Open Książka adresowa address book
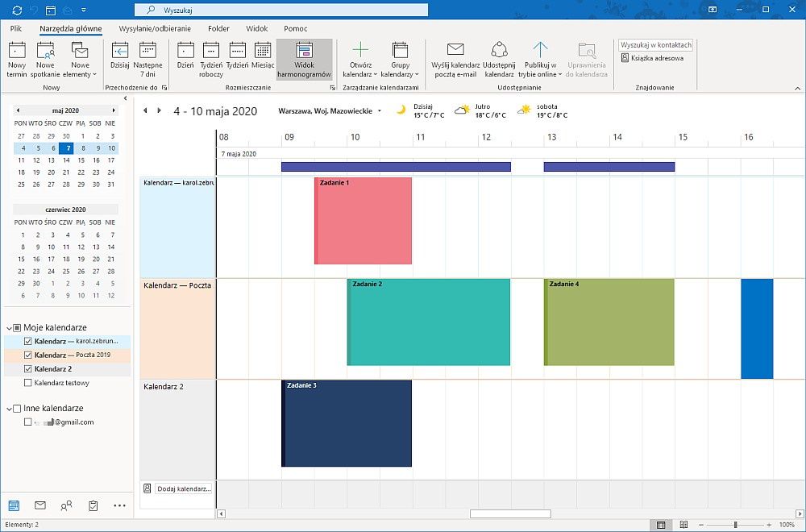 click(652, 58)
